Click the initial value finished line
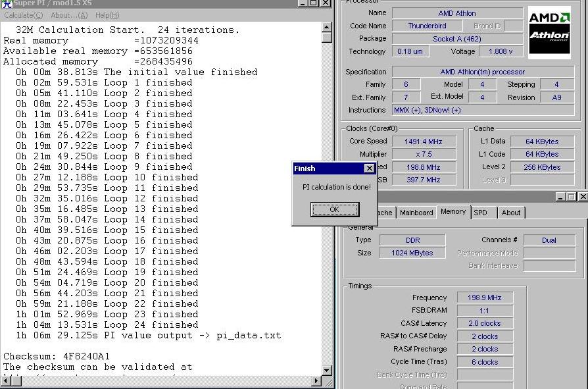This screenshot has height=389, width=588. [x=137, y=72]
